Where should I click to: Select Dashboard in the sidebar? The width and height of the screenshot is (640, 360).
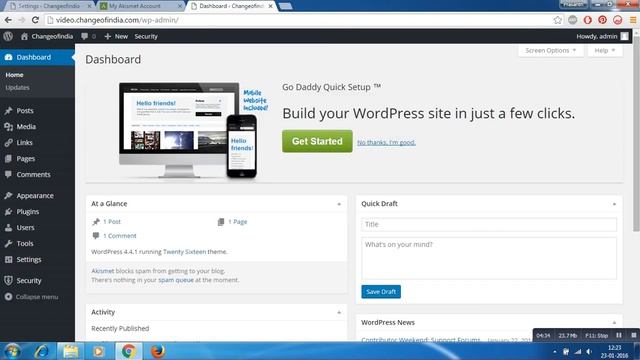point(37,57)
